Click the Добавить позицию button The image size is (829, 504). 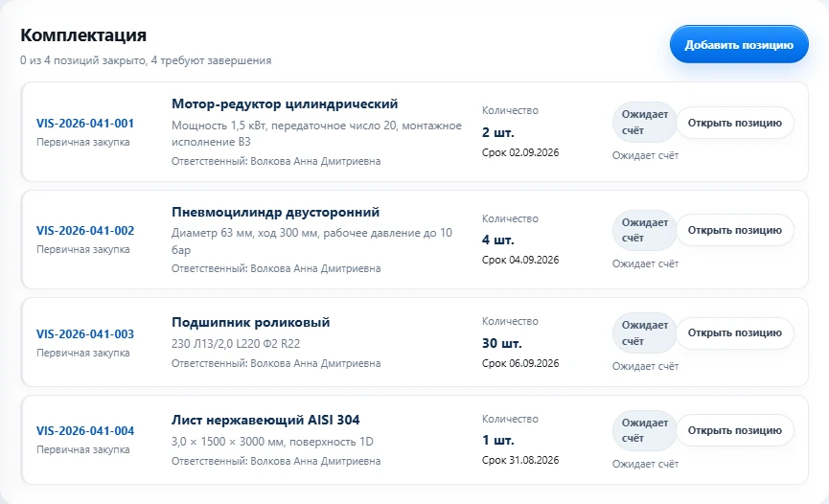[x=739, y=44]
